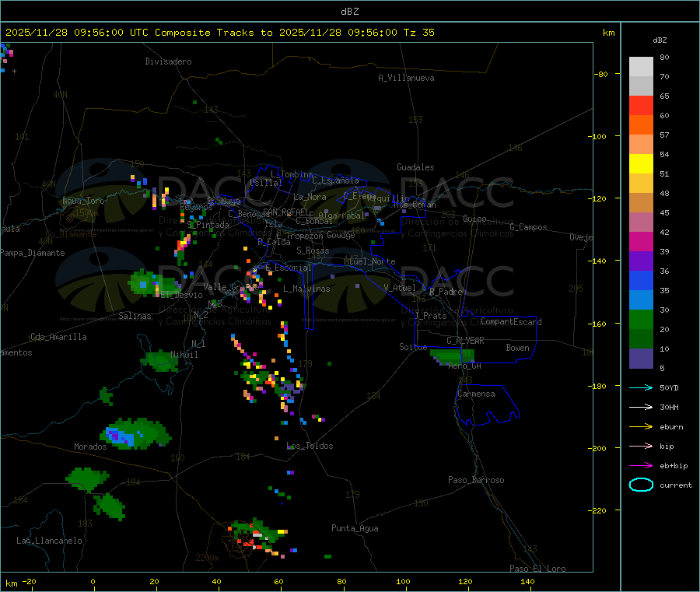Click the Los_Toldos map label
The height and width of the screenshot is (592, 700).
(x=310, y=446)
